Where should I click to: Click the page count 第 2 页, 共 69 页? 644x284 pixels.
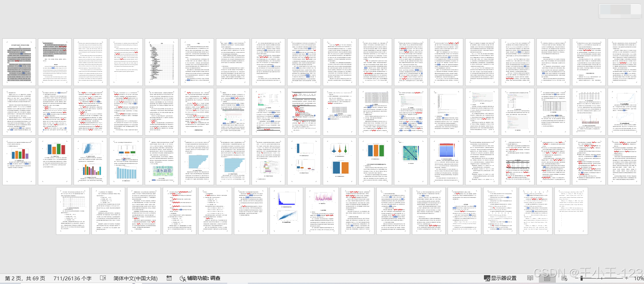click(x=25, y=278)
